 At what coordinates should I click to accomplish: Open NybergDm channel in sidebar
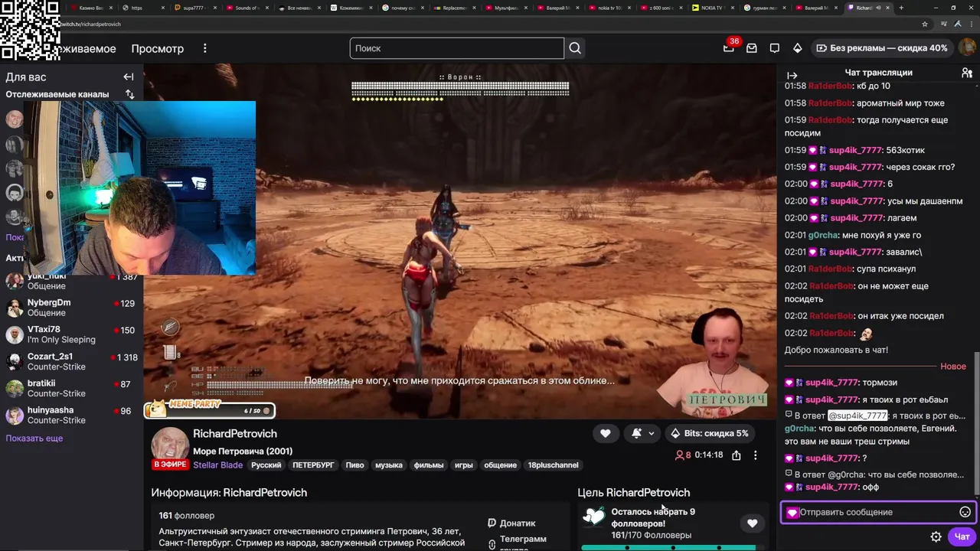click(x=70, y=308)
